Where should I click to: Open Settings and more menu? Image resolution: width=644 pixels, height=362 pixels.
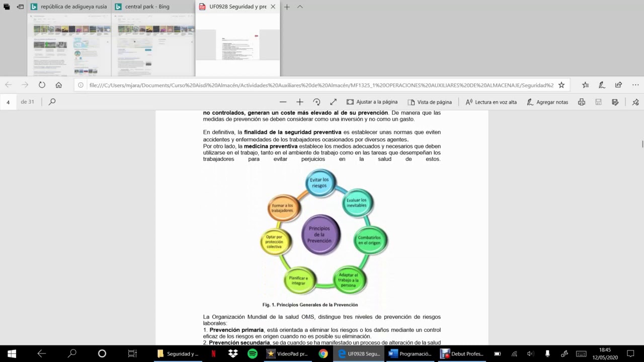tap(636, 85)
